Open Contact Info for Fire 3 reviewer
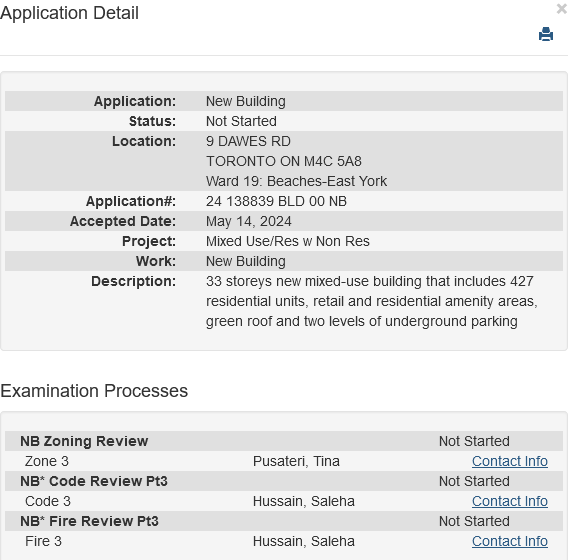Screen dimensions: 568x560 (510, 541)
